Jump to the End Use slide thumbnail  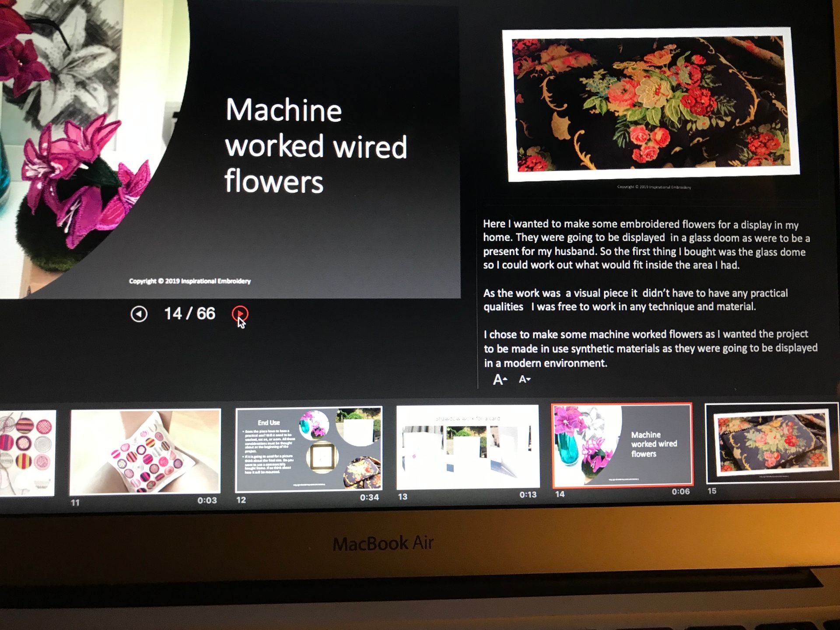(308, 448)
